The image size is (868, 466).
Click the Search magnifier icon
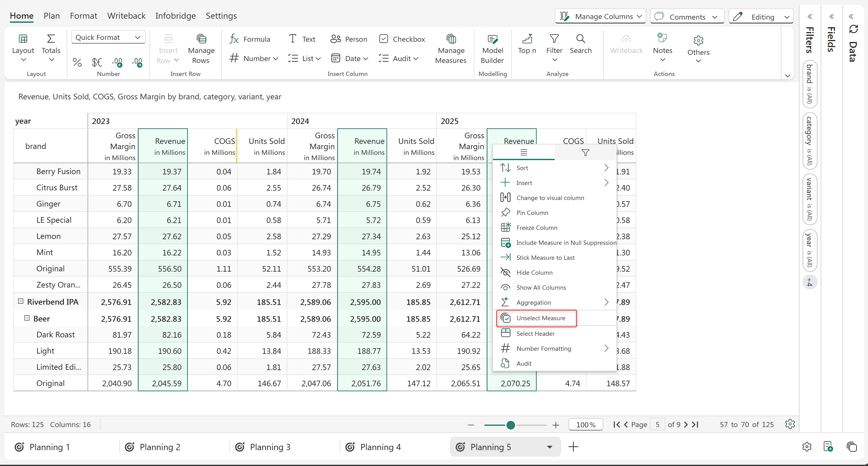click(580, 39)
